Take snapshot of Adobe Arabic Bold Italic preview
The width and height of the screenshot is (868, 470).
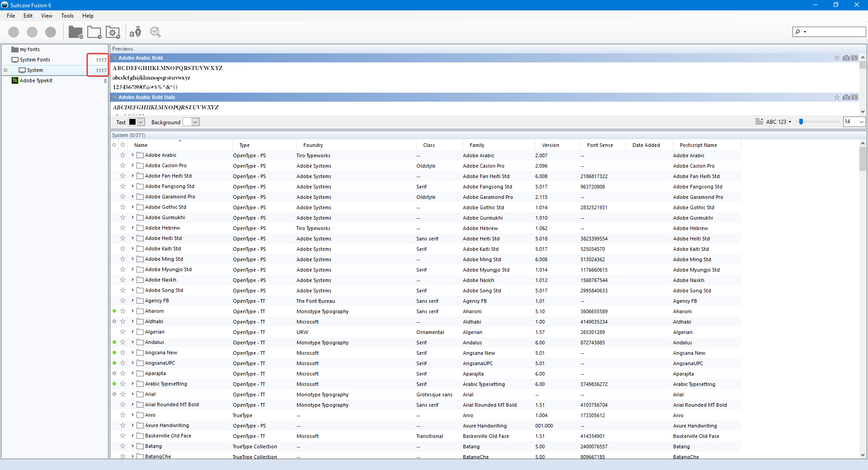[846, 97]
